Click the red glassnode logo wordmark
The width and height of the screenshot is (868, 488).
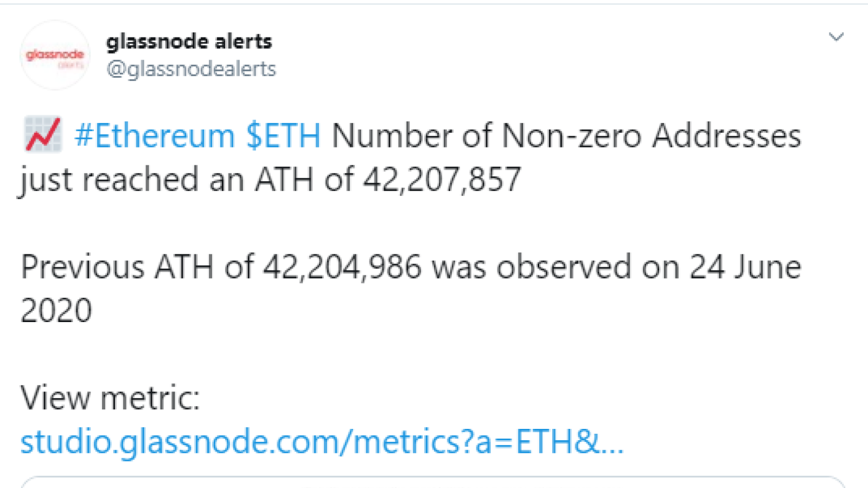[55, 54]
